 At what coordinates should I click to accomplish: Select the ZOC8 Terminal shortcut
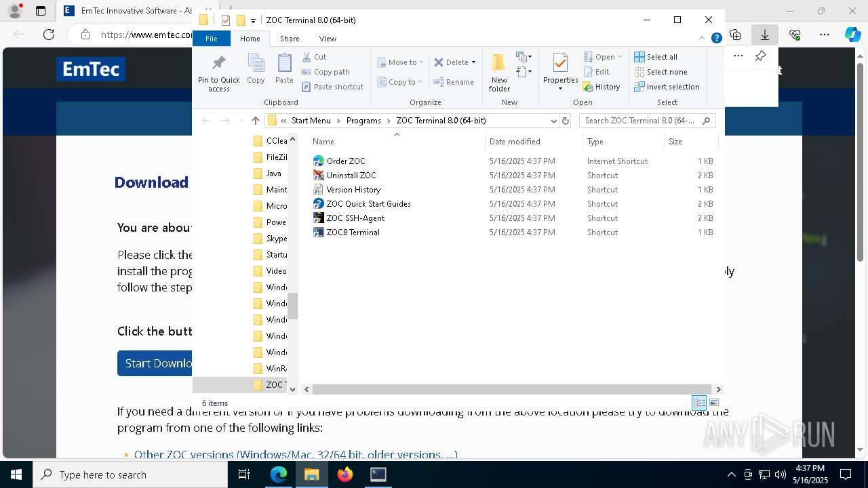tap(353, 232)
